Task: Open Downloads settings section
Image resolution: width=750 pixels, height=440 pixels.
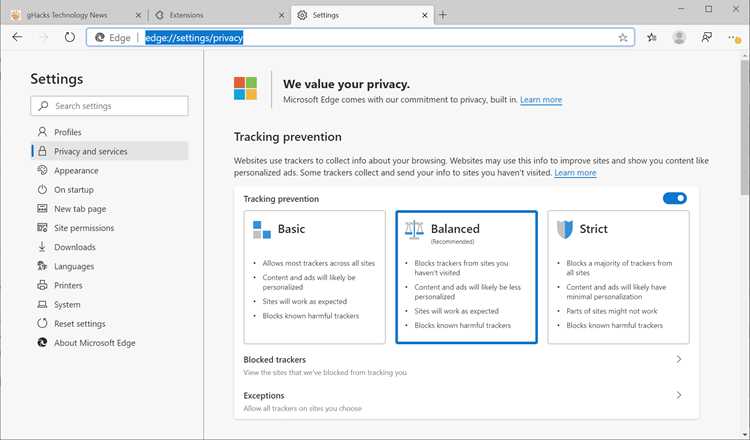Action: 110,247
